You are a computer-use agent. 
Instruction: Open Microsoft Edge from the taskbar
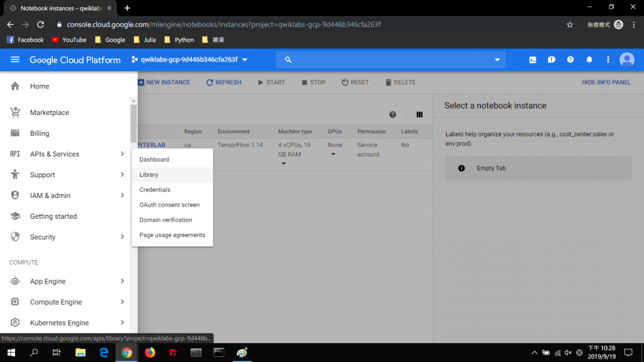(x=104, y=353)
